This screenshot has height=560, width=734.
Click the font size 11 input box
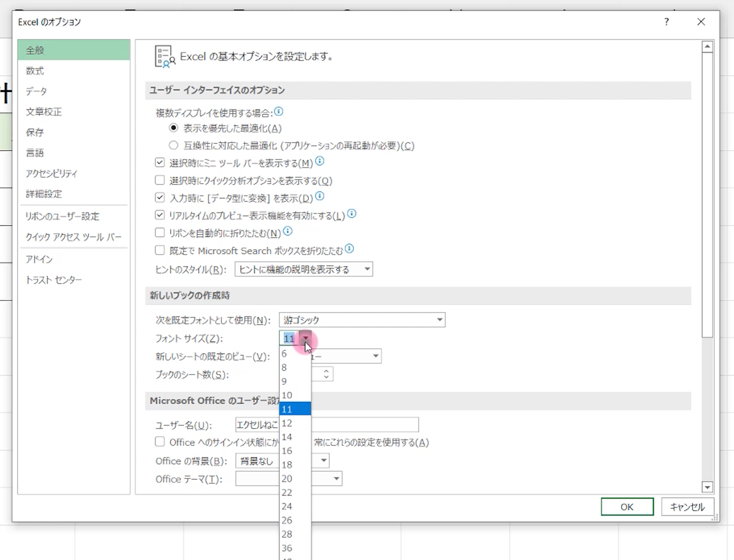[x=290, y=338]
